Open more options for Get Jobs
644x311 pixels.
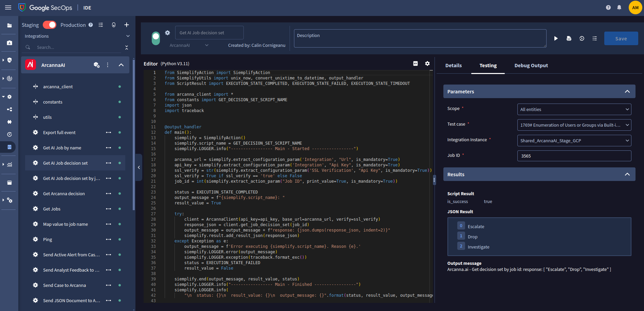tap(109, 209)
